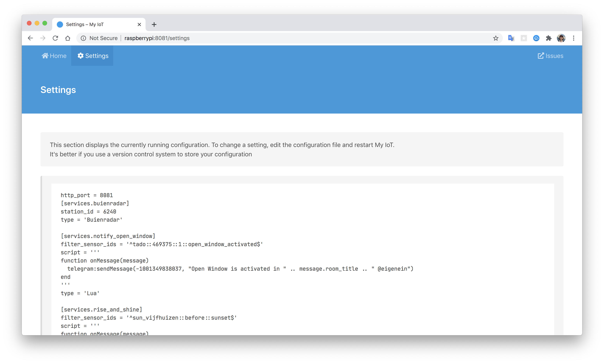The height and width of the screenshot is (364, 604).
Task: Open a new browser tab
Action: point(154,24)
